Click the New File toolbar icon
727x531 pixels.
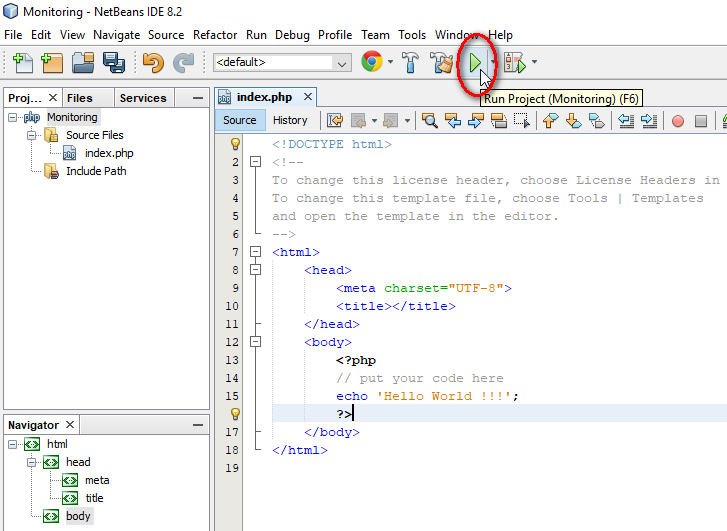pyautogui.click(x=22, y=63)
